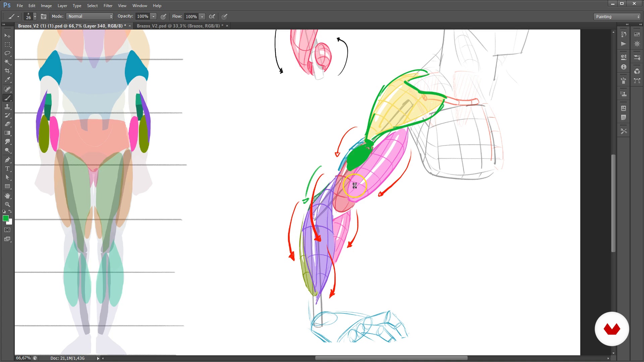Toggle the Brush panel from options bar
This screenshot has width=644, height=362.
pyautogui.click(x=44, y=16)
